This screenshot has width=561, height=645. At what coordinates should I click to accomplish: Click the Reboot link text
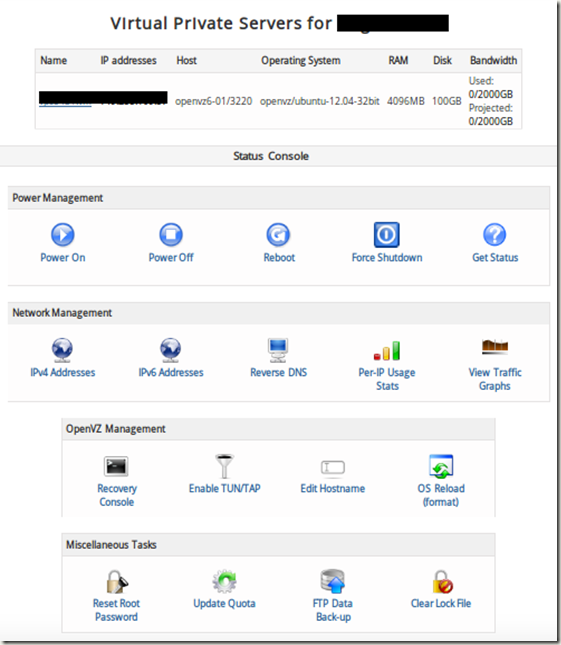(279, 258)
